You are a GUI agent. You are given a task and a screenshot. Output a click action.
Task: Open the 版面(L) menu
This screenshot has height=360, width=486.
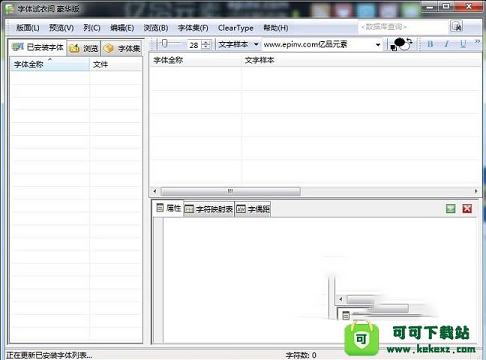click(x=28, y=28)
